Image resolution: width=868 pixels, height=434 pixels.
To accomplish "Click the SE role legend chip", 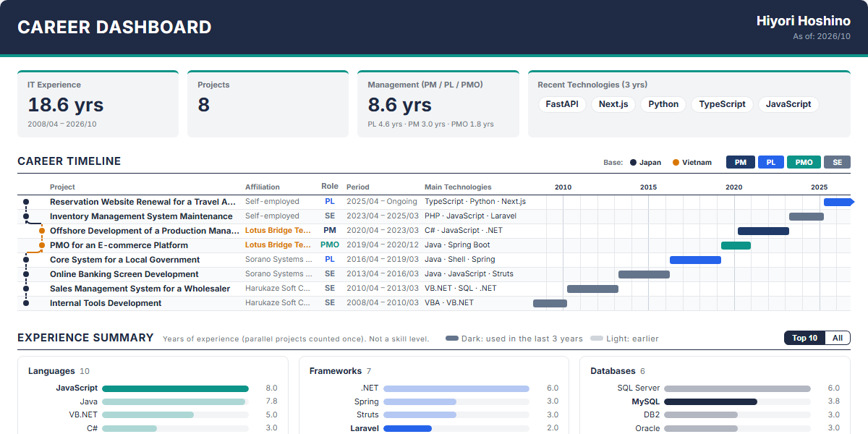I will [x=837, y=163].
